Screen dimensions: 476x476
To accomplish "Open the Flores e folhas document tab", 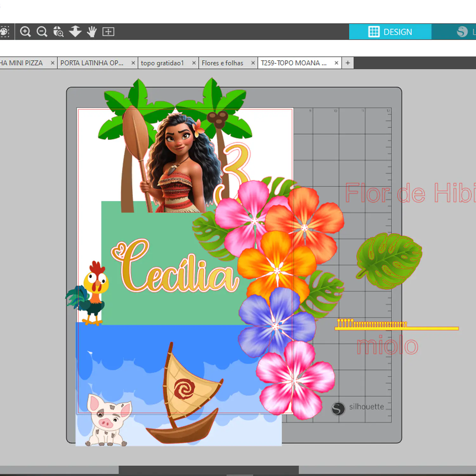I will (222, 63).
